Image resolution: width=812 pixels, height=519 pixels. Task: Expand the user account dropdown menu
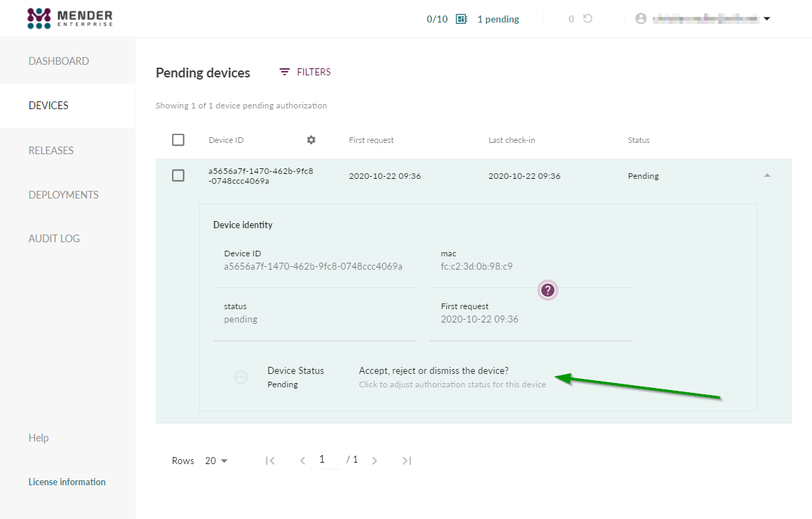pyautogui.click(x=767, y=19)
